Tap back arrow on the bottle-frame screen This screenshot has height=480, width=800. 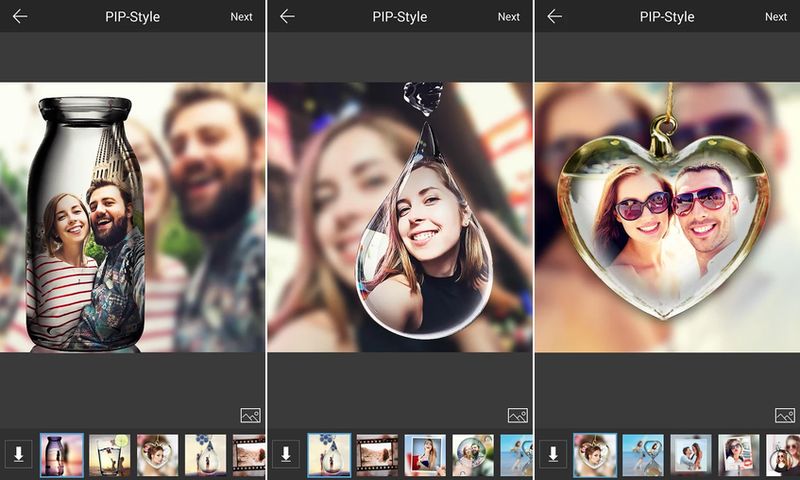click(20, 16)
